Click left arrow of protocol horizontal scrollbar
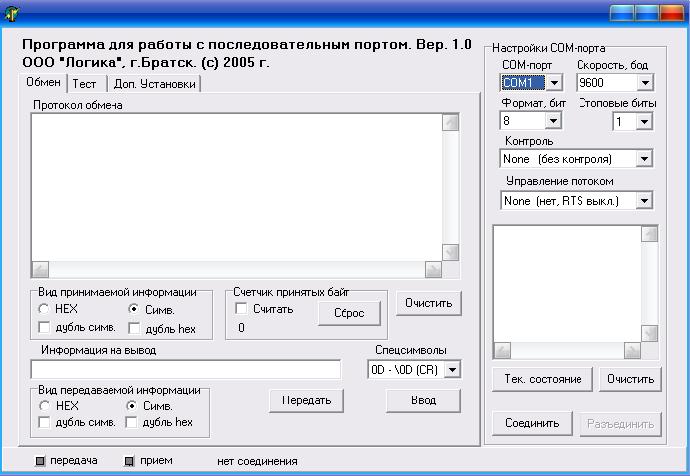The image size is (690, 476). click(x=40, y=269)
